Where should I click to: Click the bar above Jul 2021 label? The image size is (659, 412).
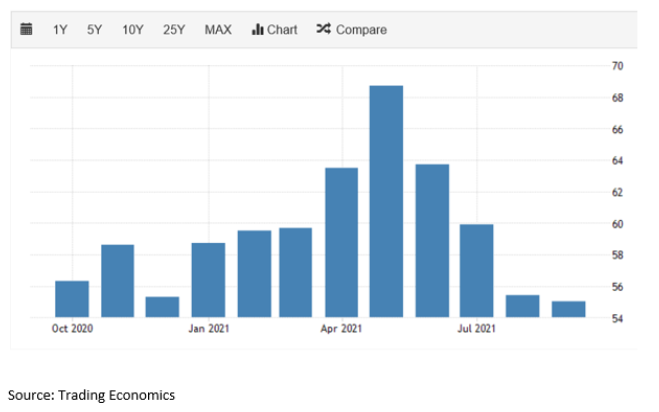pos(477,271)
